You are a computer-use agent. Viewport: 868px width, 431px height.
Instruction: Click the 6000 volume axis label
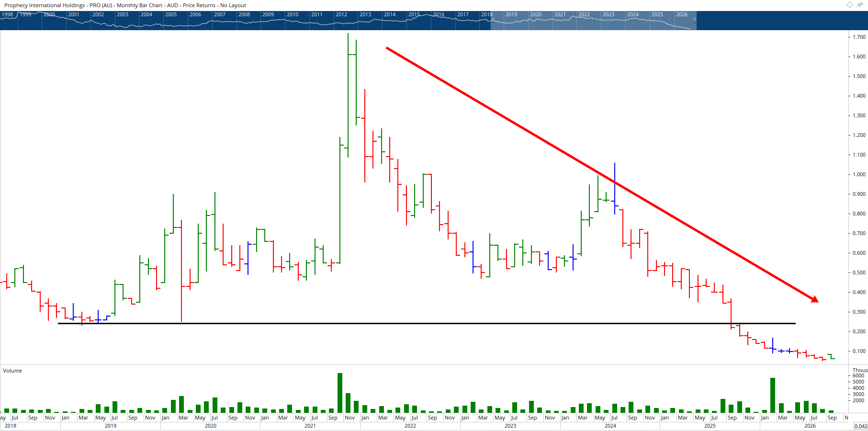pyautogui.click(x=858, y=376)
